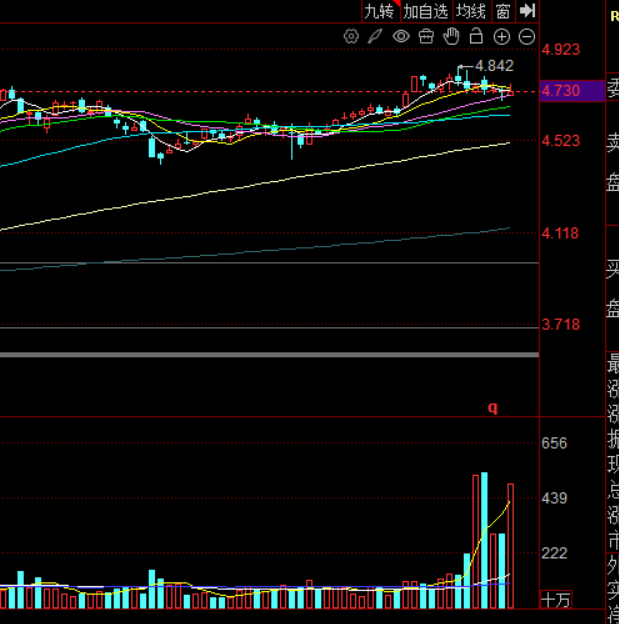Click the red q marker on chart
This screenshot has height=624, width=619.
pos(493,408)
